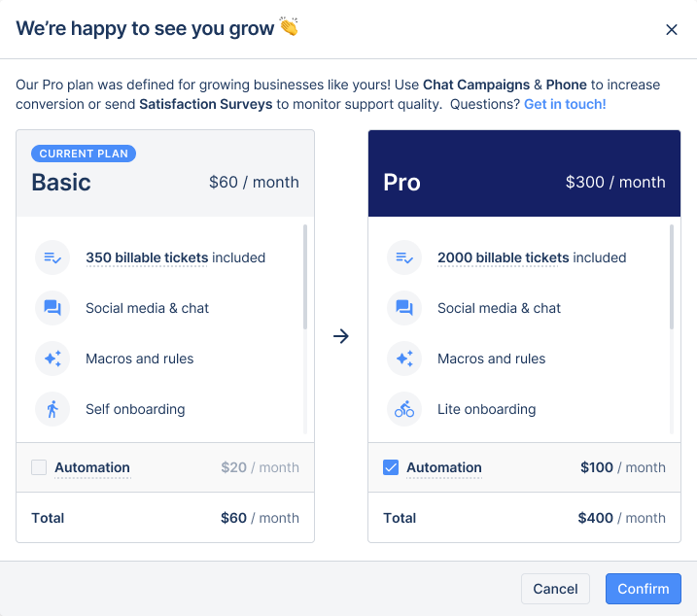
Task: Click the $20 / month Automation price
Action: coord(261,467)
